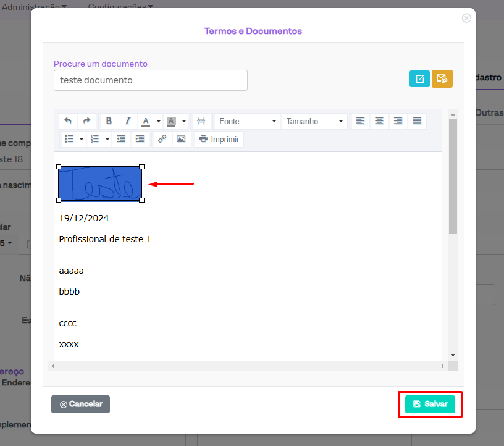
Task: Click the redo arrow in editor toolbar
Action: coord(86,121)
